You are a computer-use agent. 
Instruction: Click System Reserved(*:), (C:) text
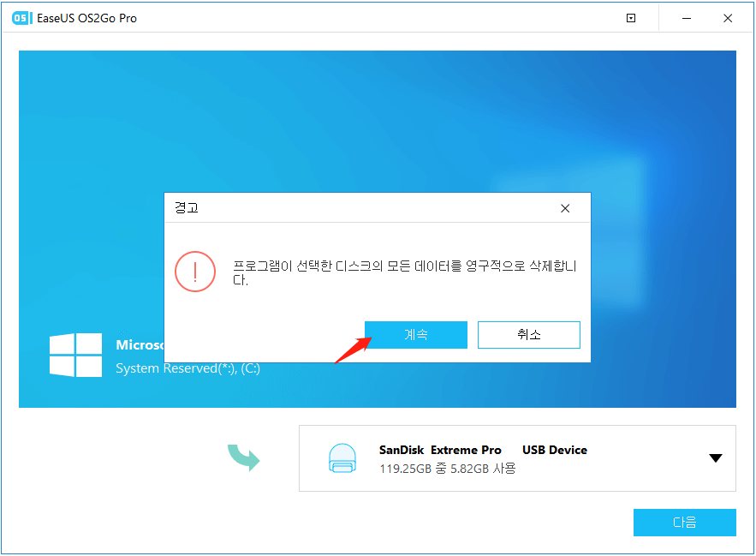[188, 368]
